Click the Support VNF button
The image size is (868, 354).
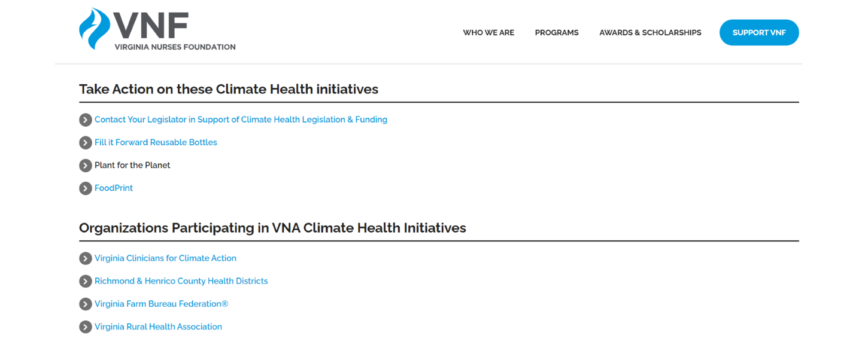[759, 32]
